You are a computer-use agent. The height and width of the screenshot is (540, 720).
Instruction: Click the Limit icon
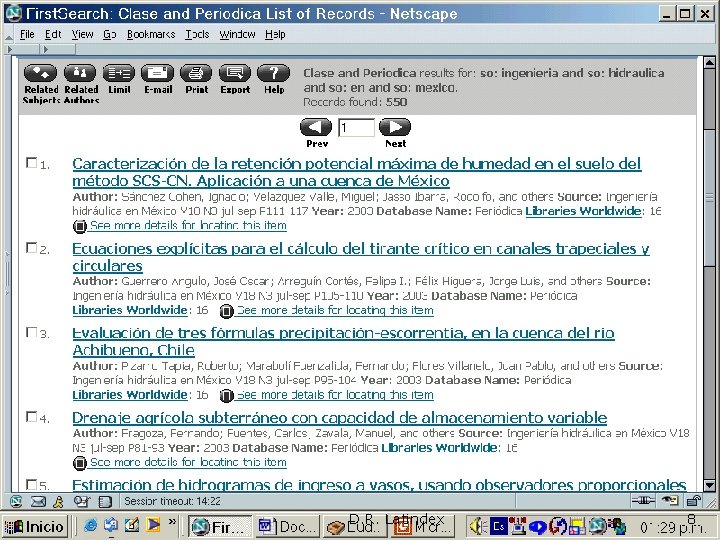coord(119,73)
